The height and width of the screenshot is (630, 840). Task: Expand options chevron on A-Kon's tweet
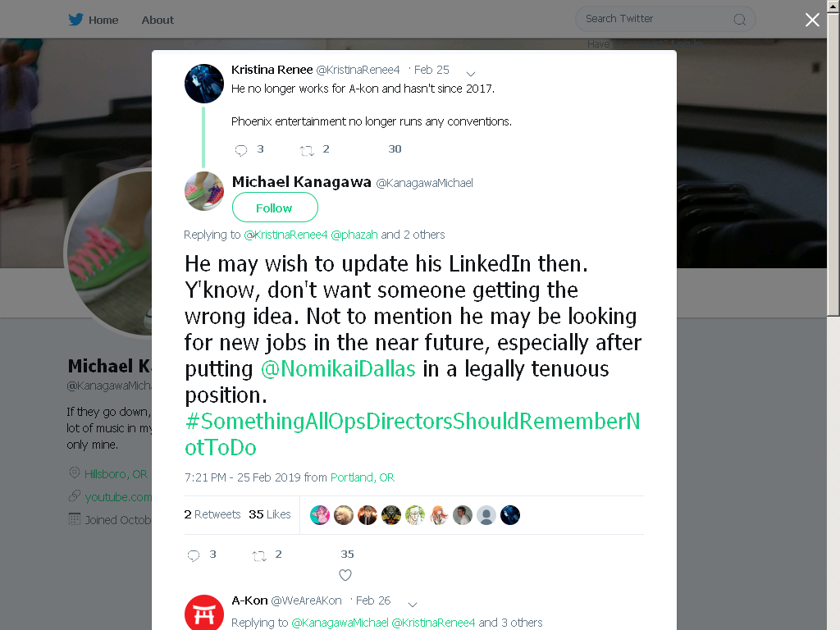click(412, 605)
